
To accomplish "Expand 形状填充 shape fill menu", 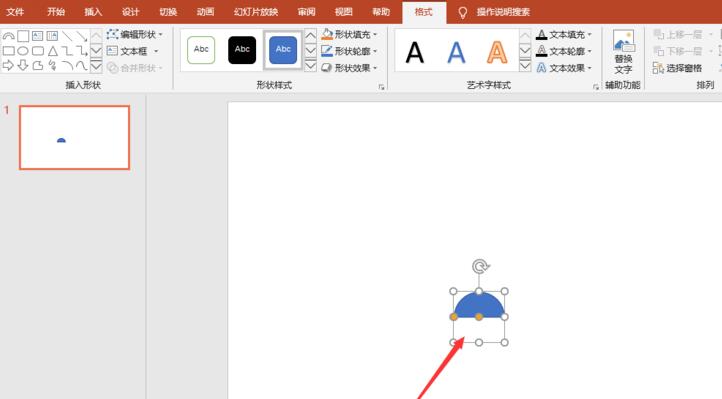I will (x=349, y=35).
